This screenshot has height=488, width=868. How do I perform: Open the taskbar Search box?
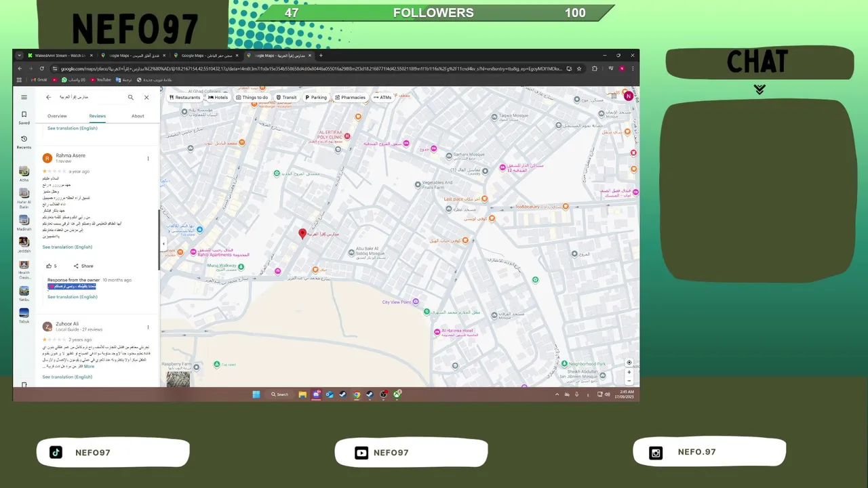coord(279,394)
